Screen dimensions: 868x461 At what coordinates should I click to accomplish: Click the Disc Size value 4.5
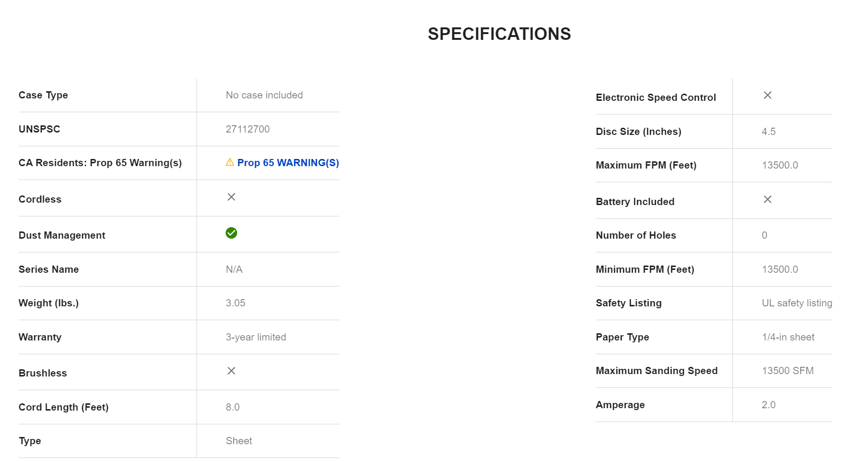pyautogui.click(x=769, y=132)
